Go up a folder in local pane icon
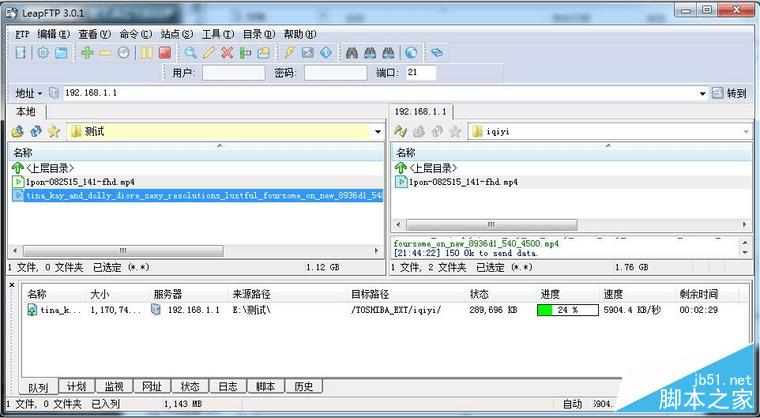The height and width of the screenshot is (418, 760). 17,131
